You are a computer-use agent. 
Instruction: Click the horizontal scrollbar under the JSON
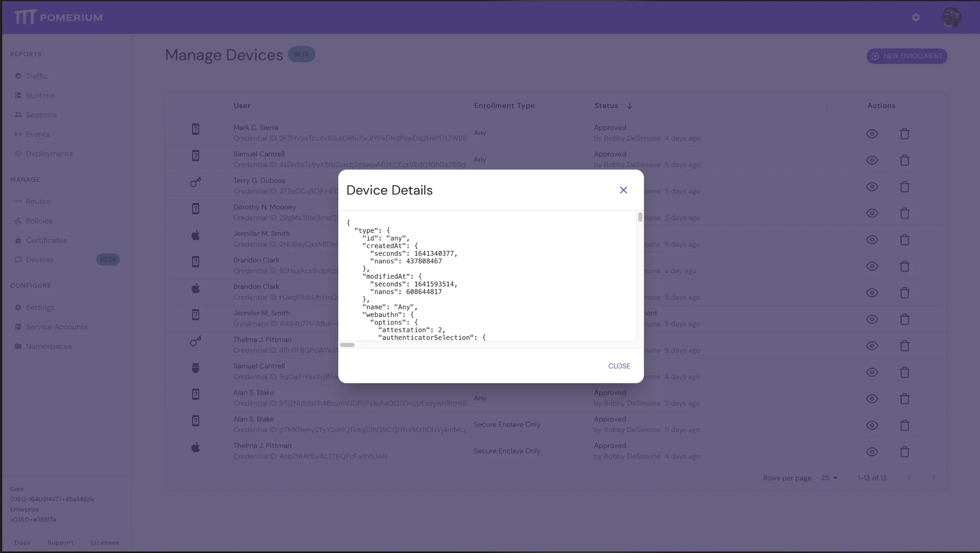click(x=347, y=345)
